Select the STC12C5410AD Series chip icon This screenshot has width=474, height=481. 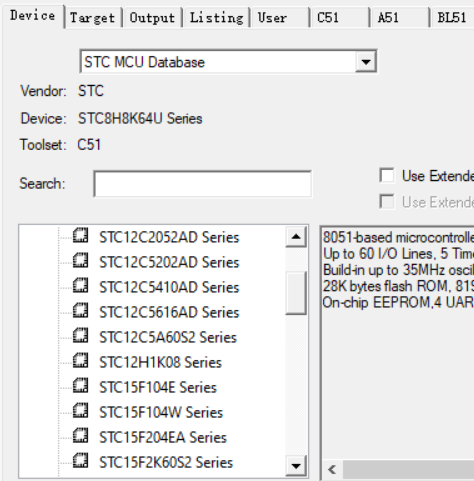tap(81, 285)
